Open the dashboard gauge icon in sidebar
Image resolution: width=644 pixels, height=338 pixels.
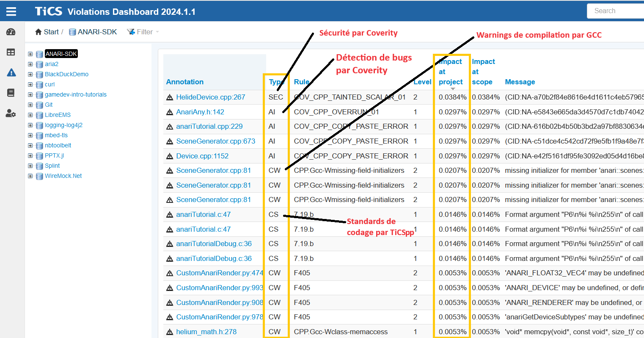tap(11, 32)
